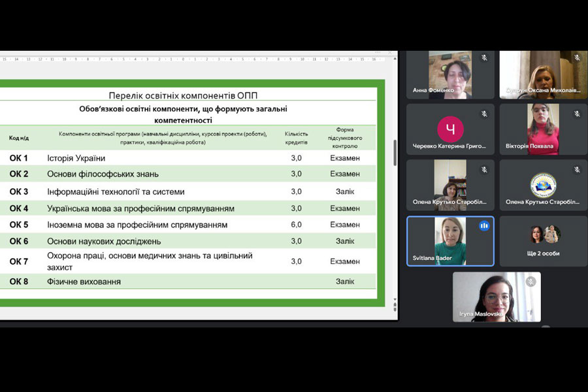Click the 'Кількість кредитів' column header

(x=296, y=138)
